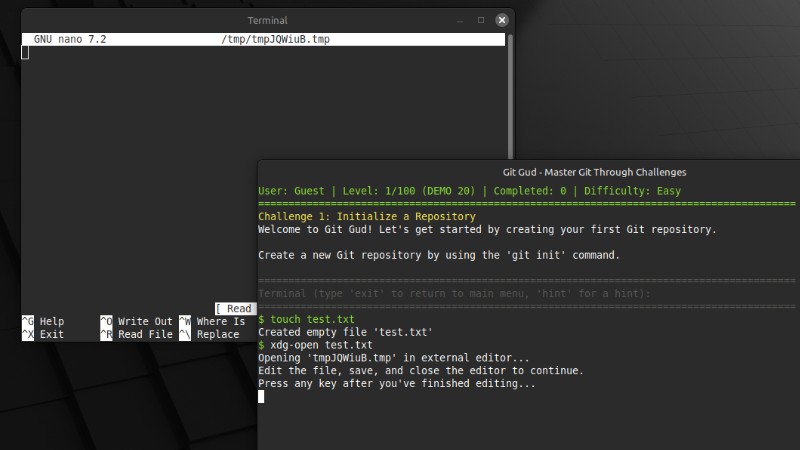800x450 pixels.
Task: Click the 'Create a new Git repository' instruction line
Action: pos(439,255)
